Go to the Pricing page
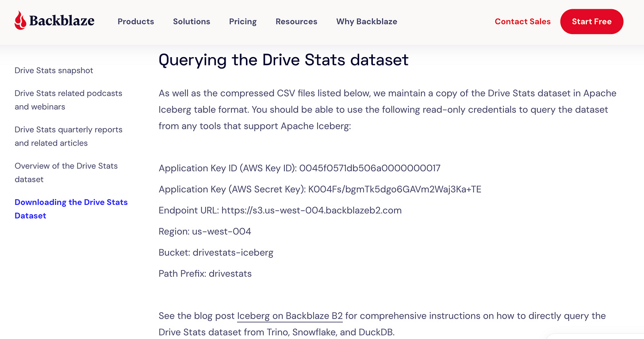644x339 pixels. click(x=243, y=21)
